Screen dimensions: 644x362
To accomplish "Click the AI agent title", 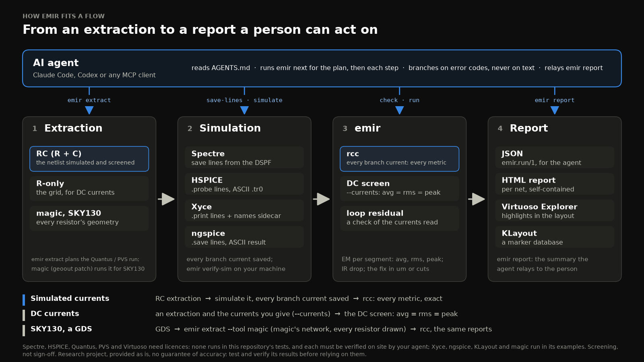I will pos(56,63).
